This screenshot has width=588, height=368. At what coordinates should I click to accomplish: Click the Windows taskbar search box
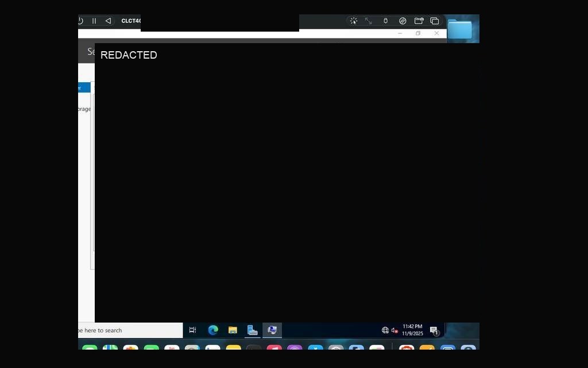(130, 331)
